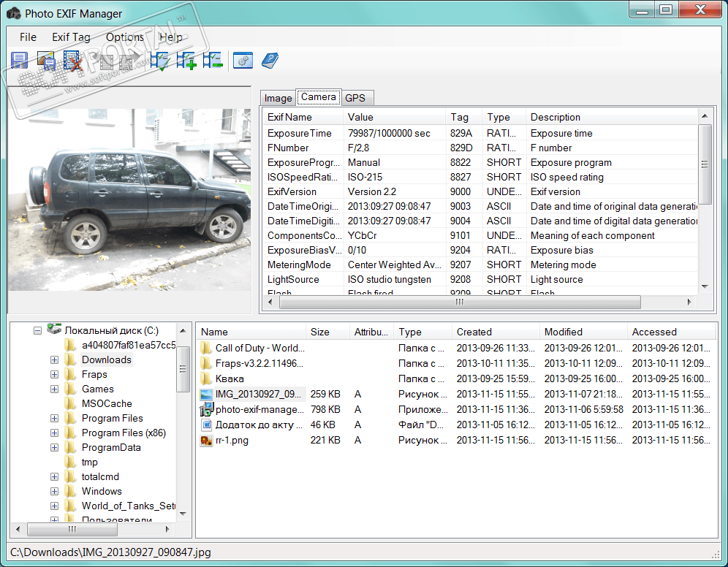Viewport: 728px width, 567px height.
Task: Select the rr-1.png file
Action: (x=232, y=440)
